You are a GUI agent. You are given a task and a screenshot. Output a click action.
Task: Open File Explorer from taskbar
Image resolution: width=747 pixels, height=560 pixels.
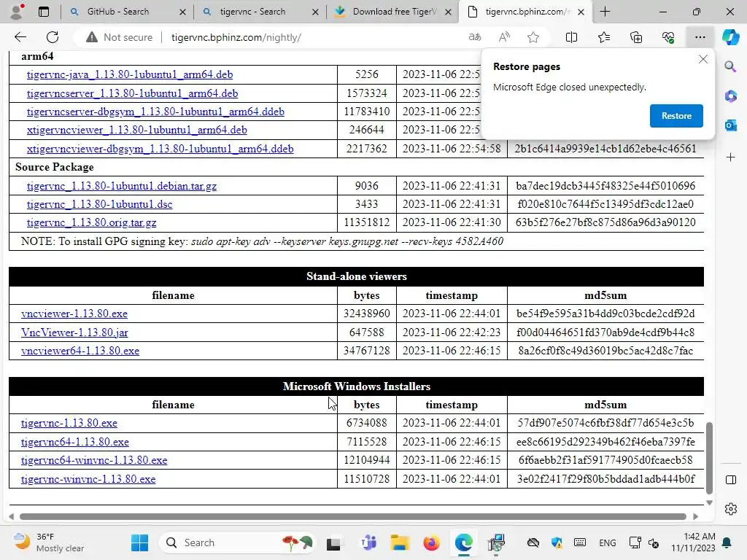(399, 542)
